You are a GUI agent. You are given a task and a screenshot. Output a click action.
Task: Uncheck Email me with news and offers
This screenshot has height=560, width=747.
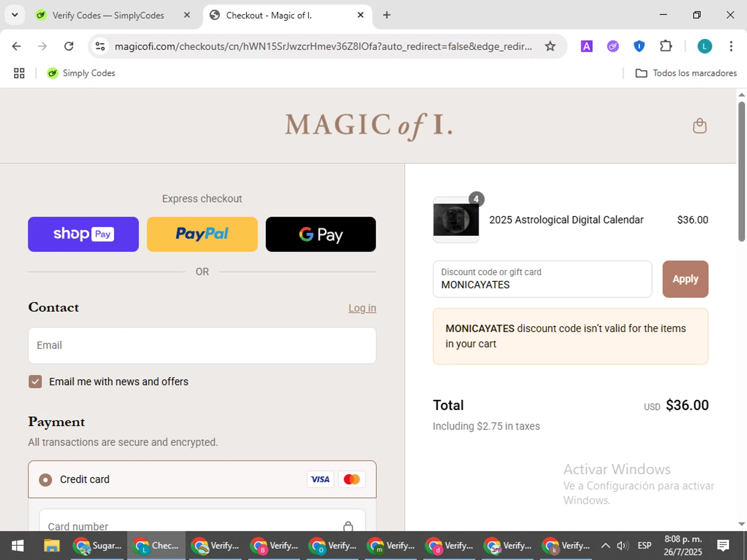click(x=35, y=382)
